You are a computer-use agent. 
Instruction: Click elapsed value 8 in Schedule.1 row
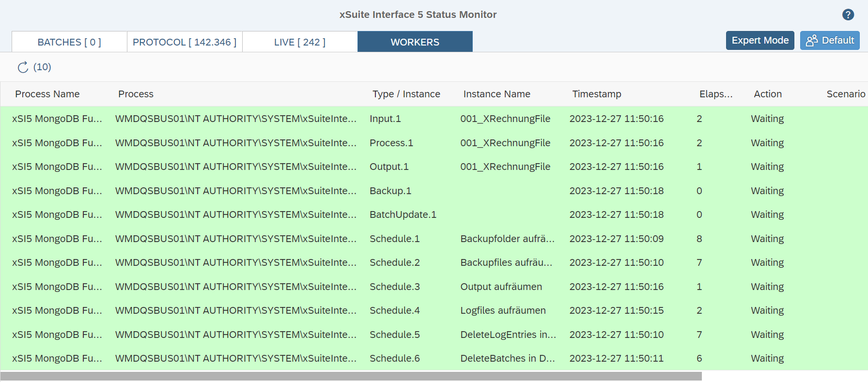699,239
